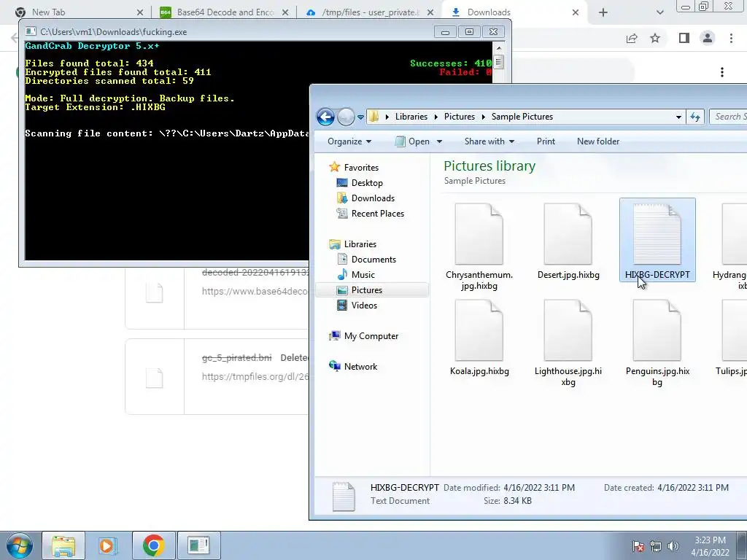Click the address bar refresh icon
747x560 pixels.
coord(695,117)
